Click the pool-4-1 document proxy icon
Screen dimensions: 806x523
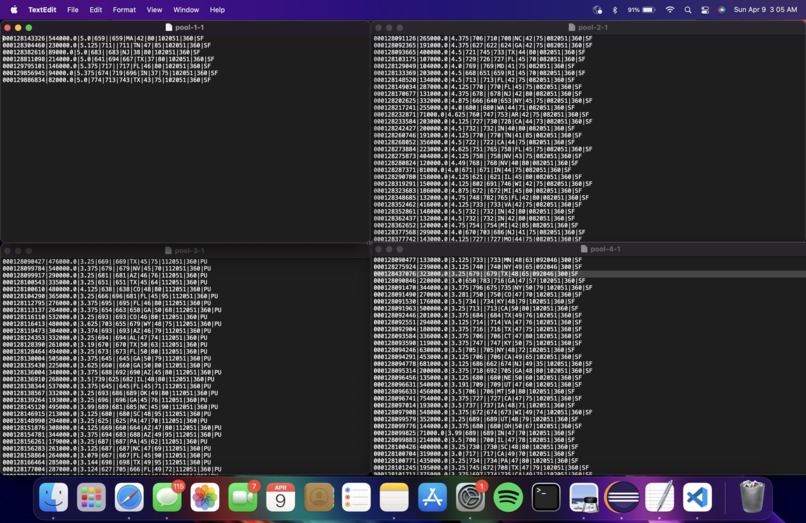[584, 249]
